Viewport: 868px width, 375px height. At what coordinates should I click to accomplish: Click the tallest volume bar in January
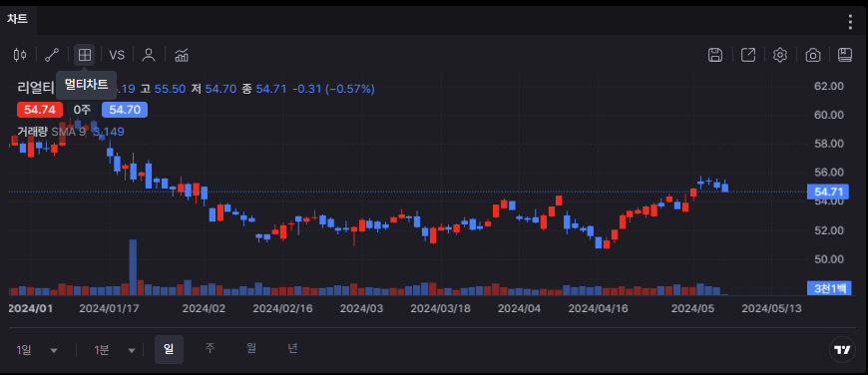point(133,267)
